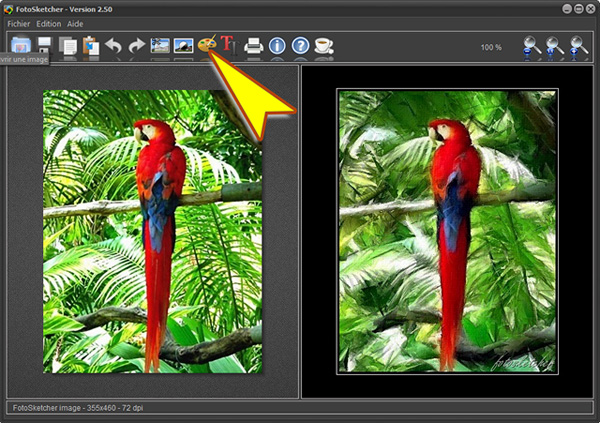The image size is (600, 423).
Task: Click the leftmost magnifier zoom icon
Action: [x=533, y=46]
